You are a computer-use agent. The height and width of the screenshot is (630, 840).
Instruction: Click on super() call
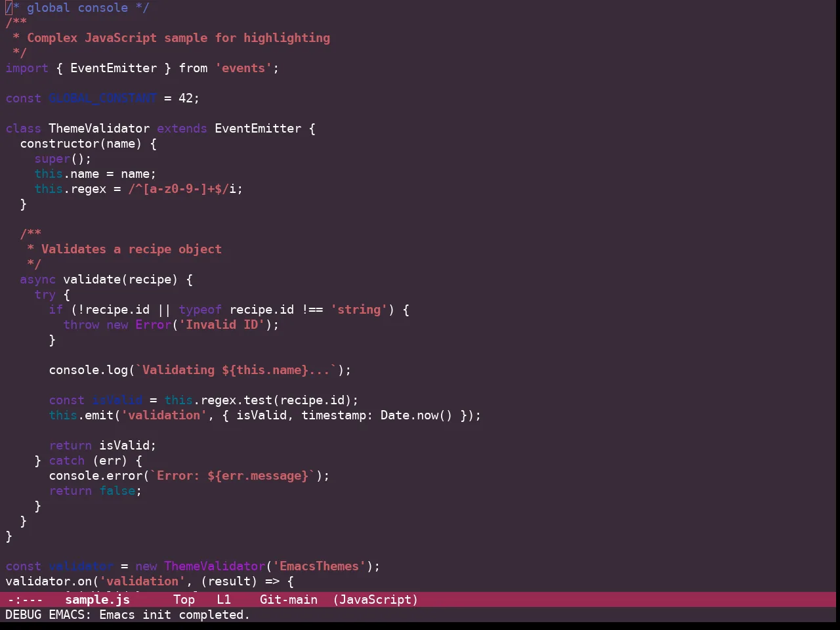60,159
